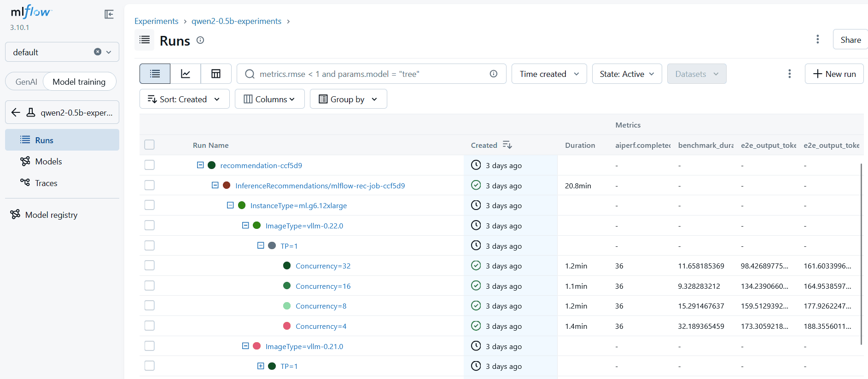Check the InferenceRecommendations run checkbox
Viewport: 868px width, 379px height.
[149, 185]
